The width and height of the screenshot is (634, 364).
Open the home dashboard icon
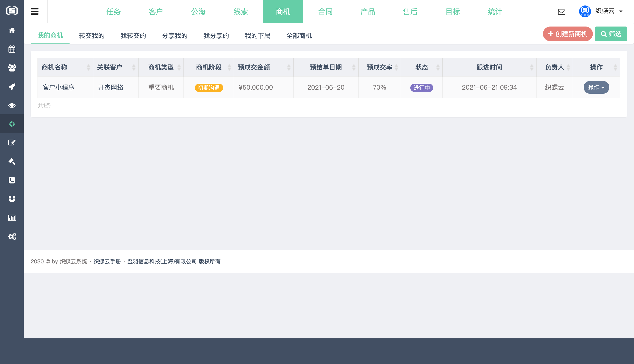(x=12, y=30)
